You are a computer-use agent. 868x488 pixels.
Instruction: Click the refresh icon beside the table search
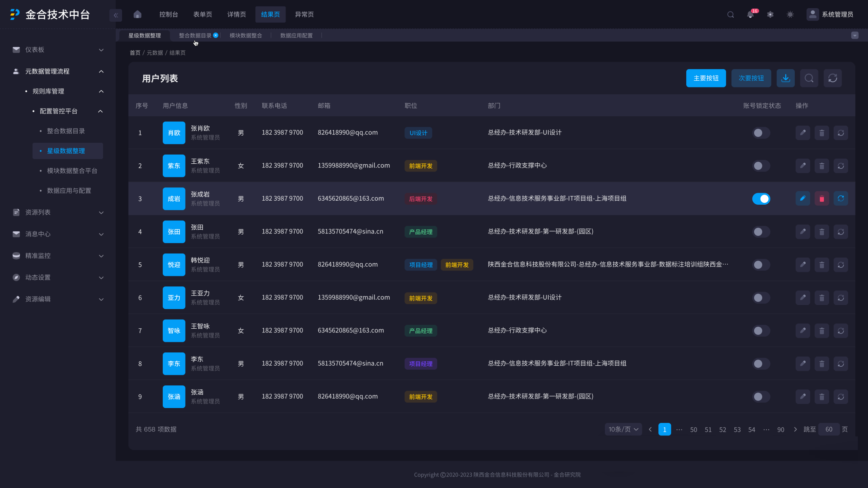coord(833,78)
